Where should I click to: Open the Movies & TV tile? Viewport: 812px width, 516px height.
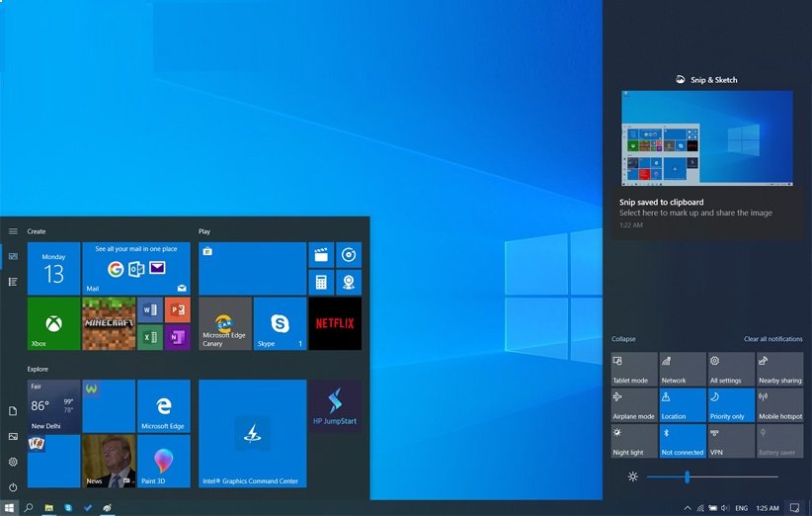click(321, 255)
